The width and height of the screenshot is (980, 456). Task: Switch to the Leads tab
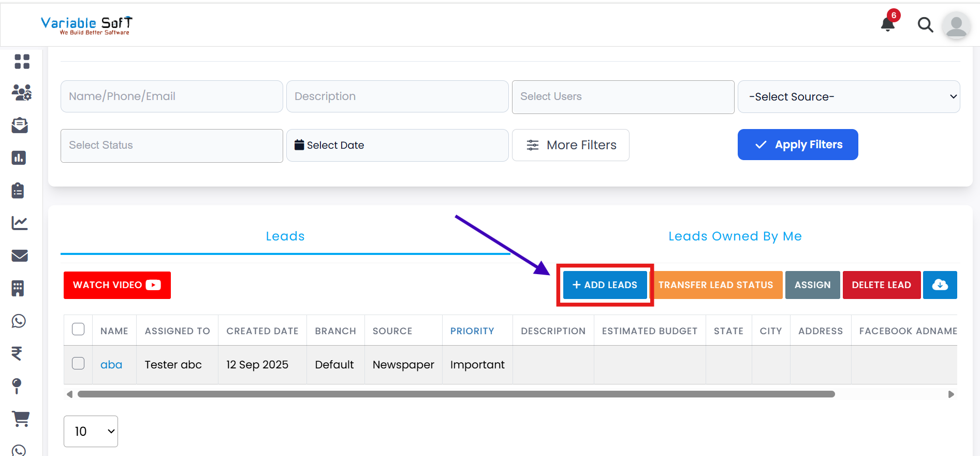(x=285, y=236)
